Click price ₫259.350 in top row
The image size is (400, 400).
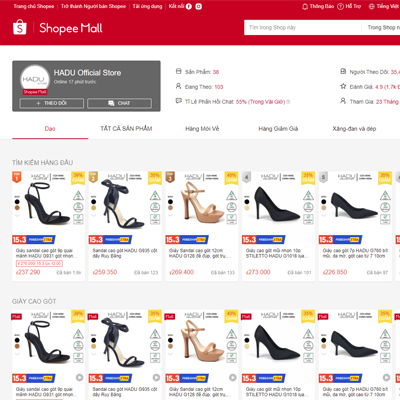tap(105, 272)
